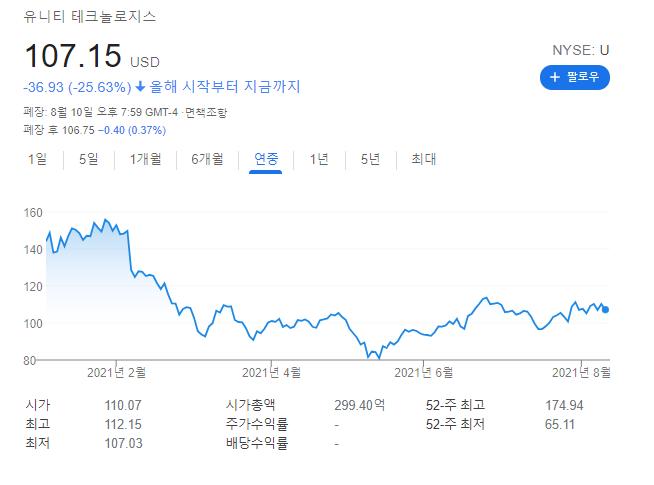
Task: Click the 올해 시작부터 지금까지 label
Action: (225, 87)
